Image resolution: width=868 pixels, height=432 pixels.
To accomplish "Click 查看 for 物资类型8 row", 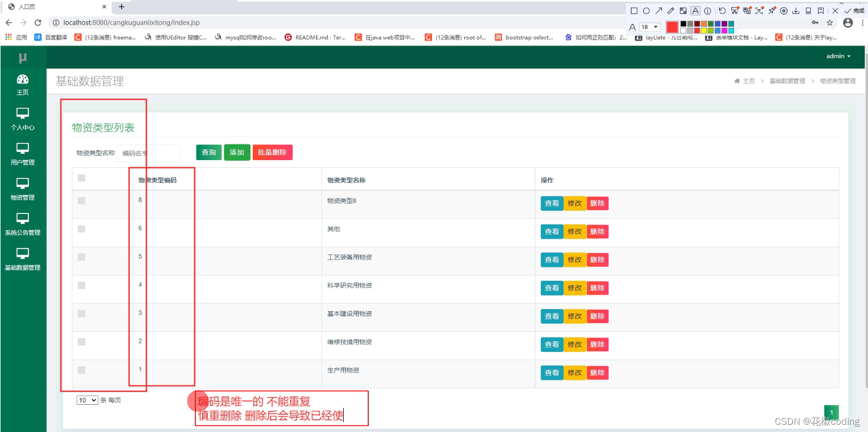I will [x=552, y=203].
